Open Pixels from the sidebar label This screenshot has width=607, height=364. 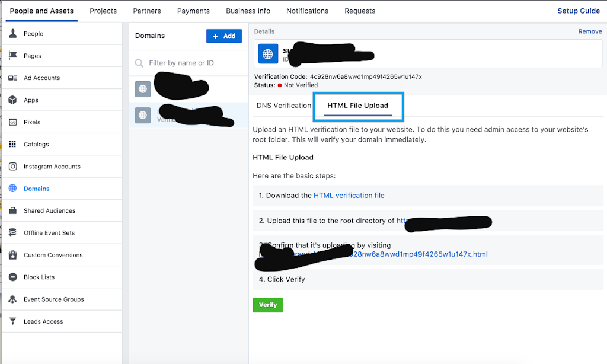32,122
